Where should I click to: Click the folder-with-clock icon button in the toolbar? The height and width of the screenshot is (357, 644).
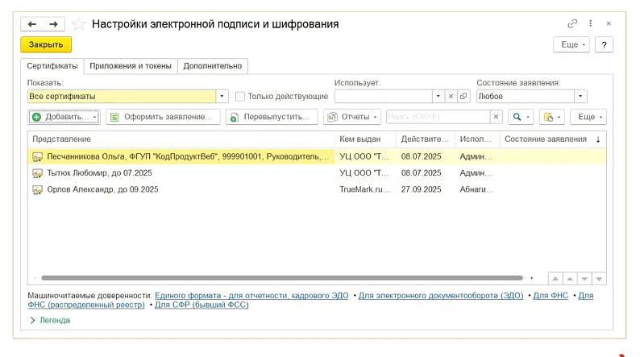pyautogui.click(x=551, y=117)
